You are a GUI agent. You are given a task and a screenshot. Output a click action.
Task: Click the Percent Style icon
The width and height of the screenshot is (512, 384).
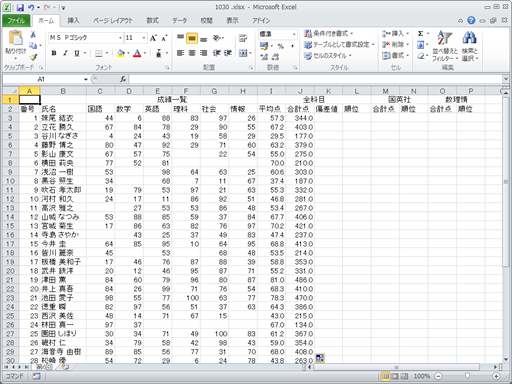pos(281,46)
